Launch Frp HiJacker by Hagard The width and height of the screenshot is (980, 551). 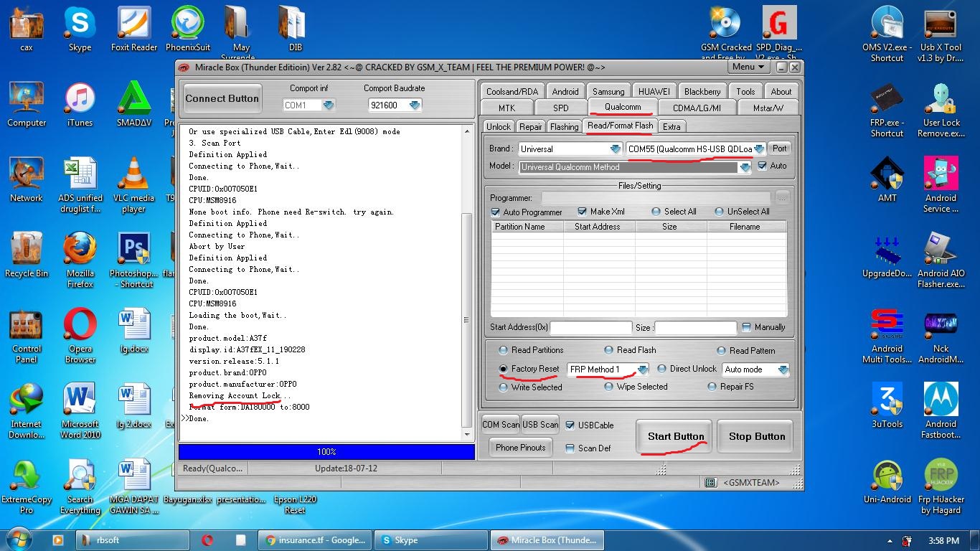941,486
